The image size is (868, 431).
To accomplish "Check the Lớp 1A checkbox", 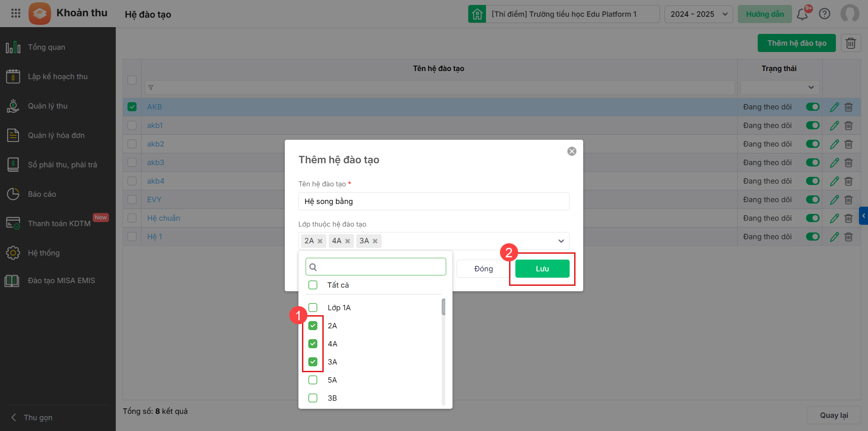I will [x=313, y=308].
